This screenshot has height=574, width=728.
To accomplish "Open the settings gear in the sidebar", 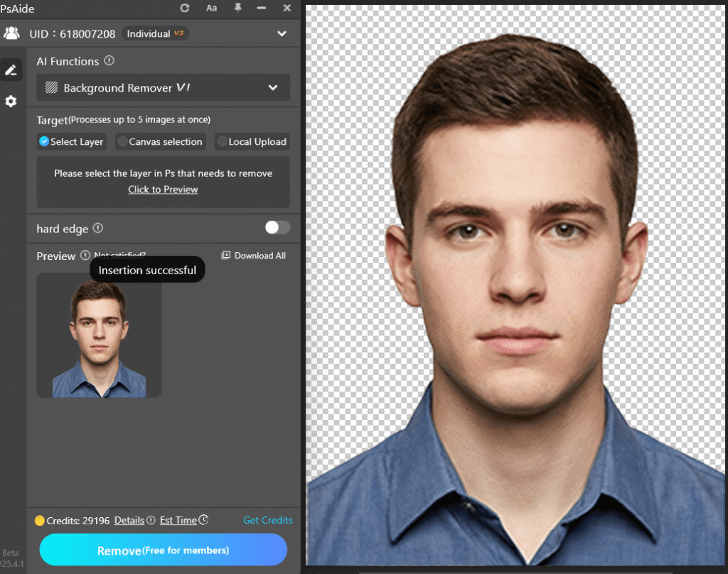I will [x=11, y=101].
